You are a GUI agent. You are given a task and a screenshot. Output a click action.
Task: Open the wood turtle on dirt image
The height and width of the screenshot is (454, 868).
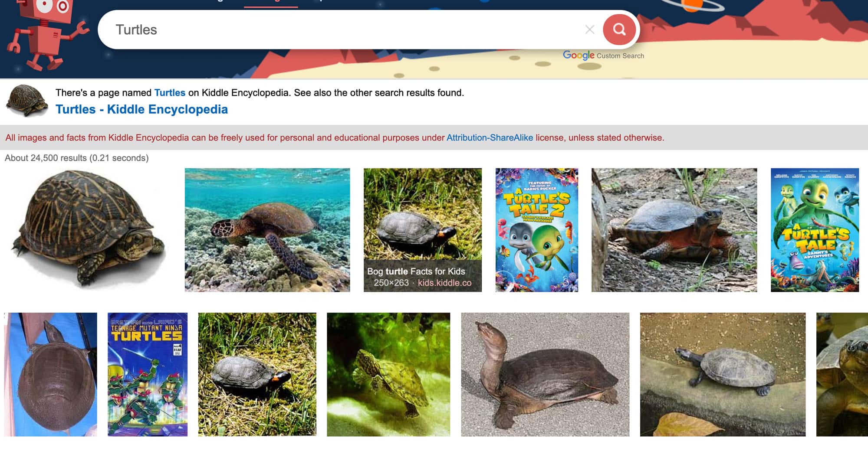(674, 230)
